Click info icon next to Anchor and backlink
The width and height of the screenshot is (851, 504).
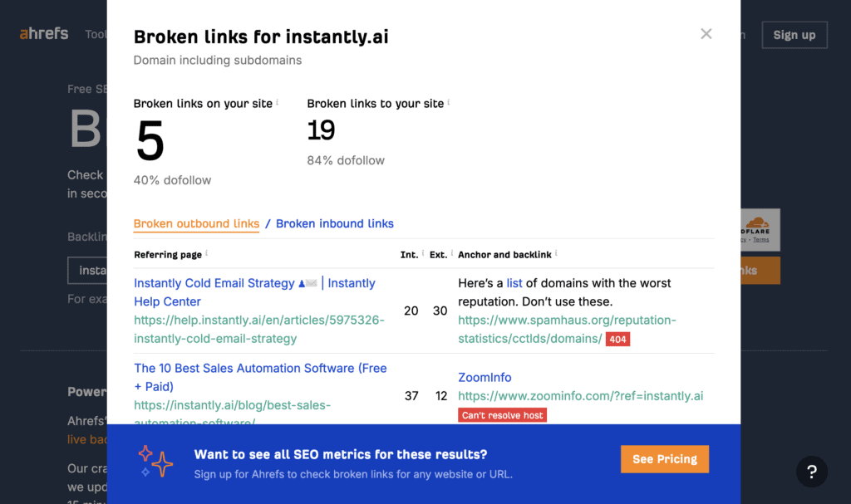tap(556, 254)
